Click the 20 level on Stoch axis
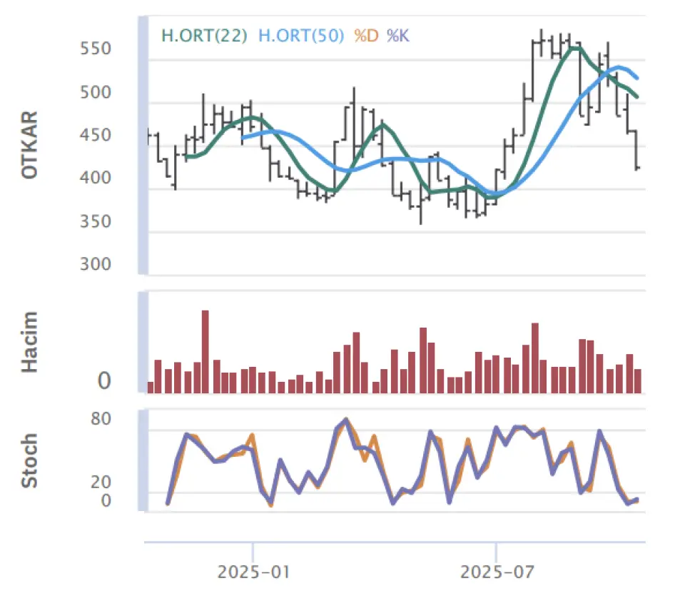Viewport: 685px width, 616px height. [101, 483]
